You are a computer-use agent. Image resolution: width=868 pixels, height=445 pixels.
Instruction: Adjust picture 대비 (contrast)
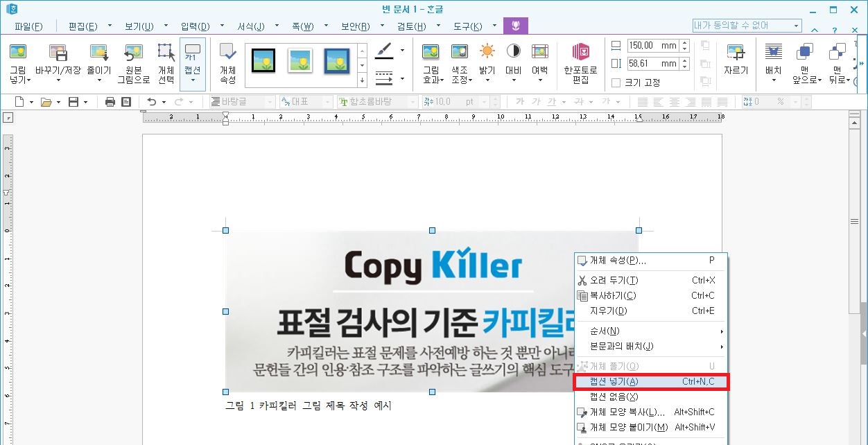(x=513, y=64)
